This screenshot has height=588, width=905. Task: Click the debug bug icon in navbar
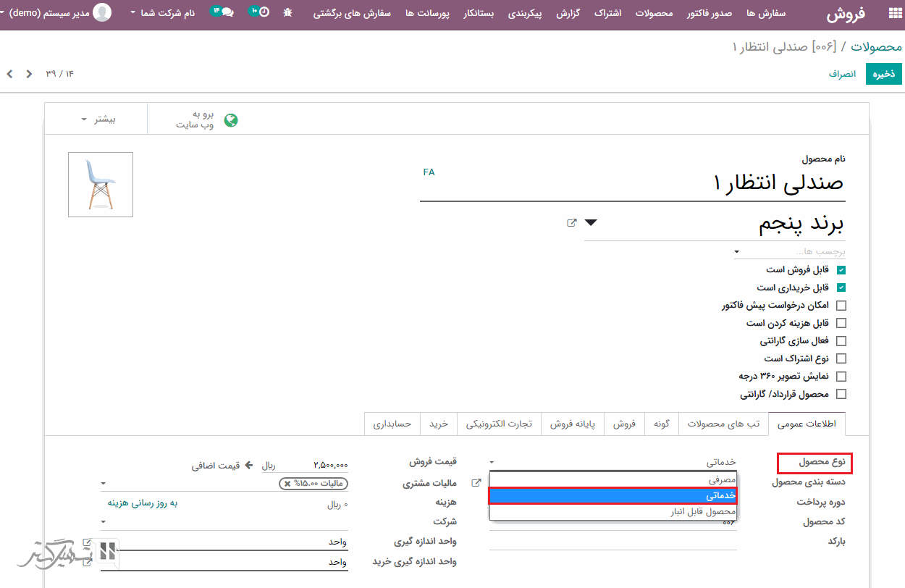point(288,12)
